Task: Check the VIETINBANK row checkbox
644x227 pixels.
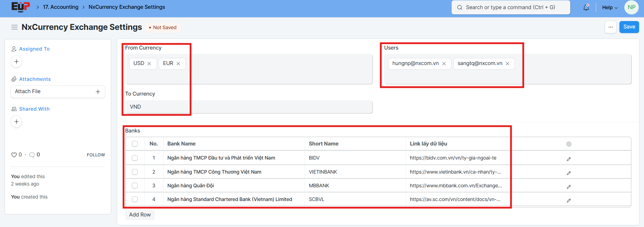Action: pyautogui.click(x=135, y=172)
